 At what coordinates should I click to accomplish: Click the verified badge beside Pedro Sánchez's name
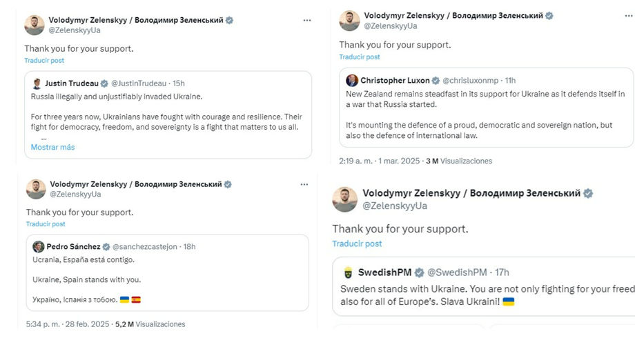(x=106, y=247)
